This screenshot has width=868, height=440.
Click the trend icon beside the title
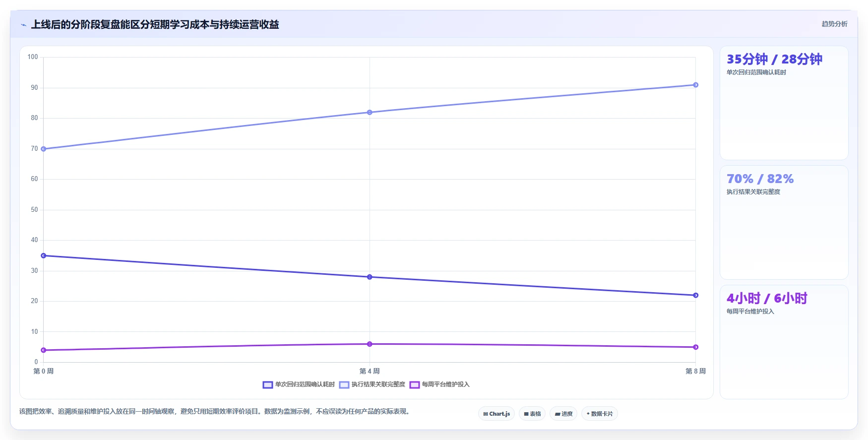[23, 25]
